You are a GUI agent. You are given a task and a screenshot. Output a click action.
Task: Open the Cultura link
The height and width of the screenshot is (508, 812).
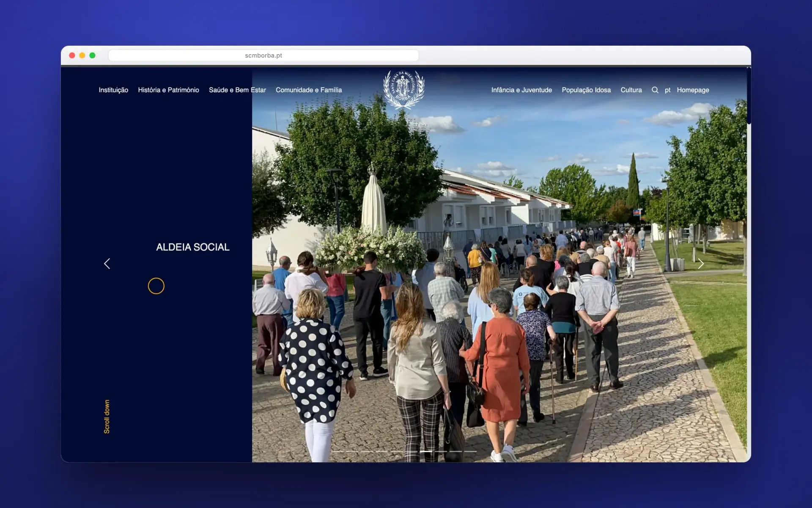631,90
